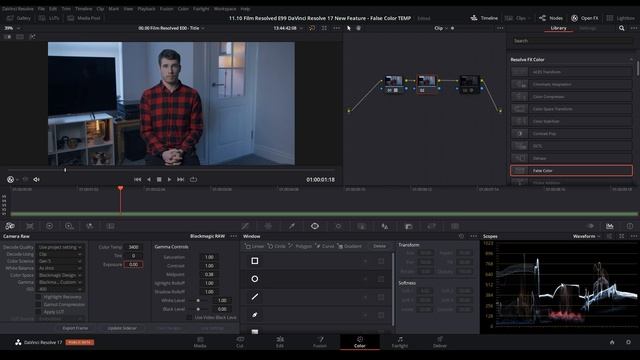Screen dimensions: 640x360
Task: Open project settings gear icon
Action: click(x=629, y=342)
